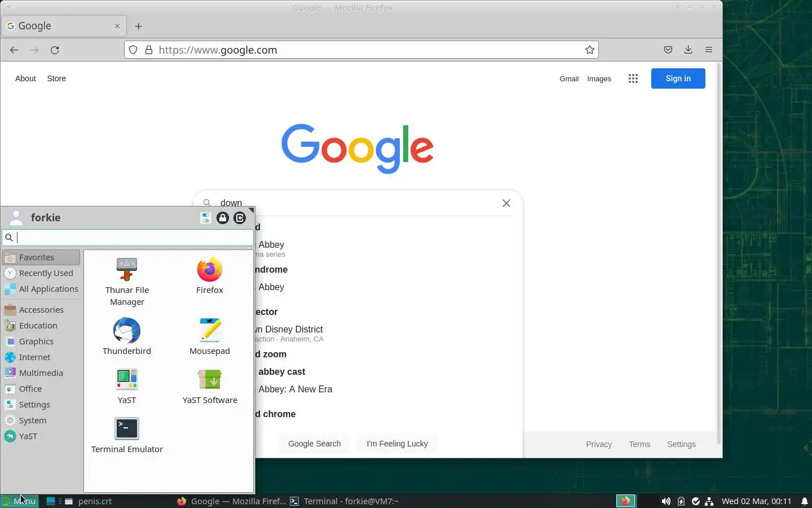Clear the Google search box text
This screenshot has height=508, width=812.
pyautogui.click(x=506, y=203)
